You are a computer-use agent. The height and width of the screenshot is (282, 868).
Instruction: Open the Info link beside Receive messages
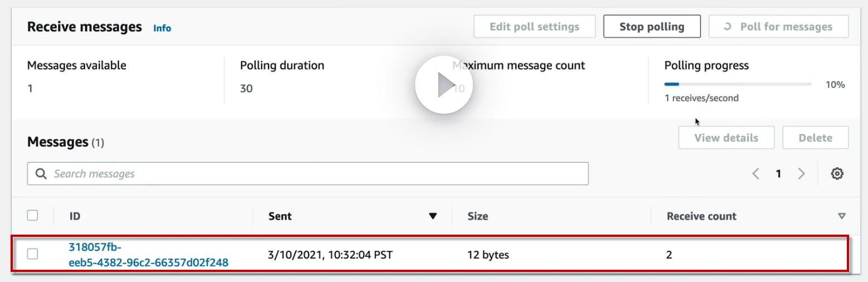162,28
